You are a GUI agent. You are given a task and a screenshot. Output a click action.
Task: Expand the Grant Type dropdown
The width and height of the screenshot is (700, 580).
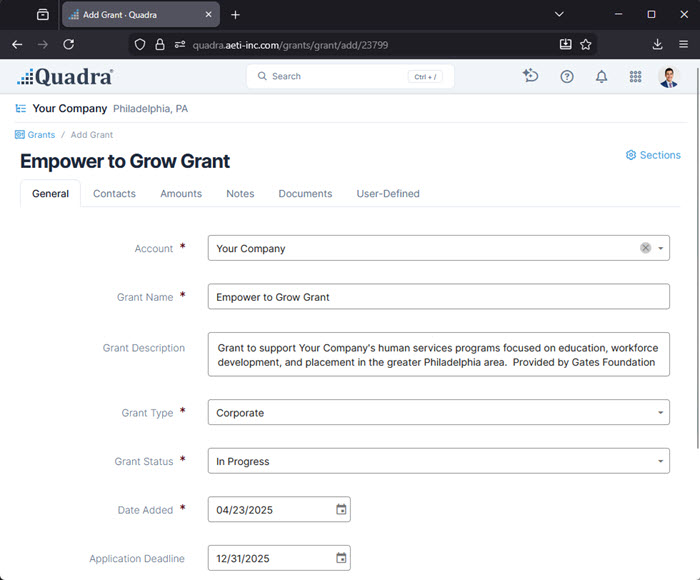tap(661, 412)
